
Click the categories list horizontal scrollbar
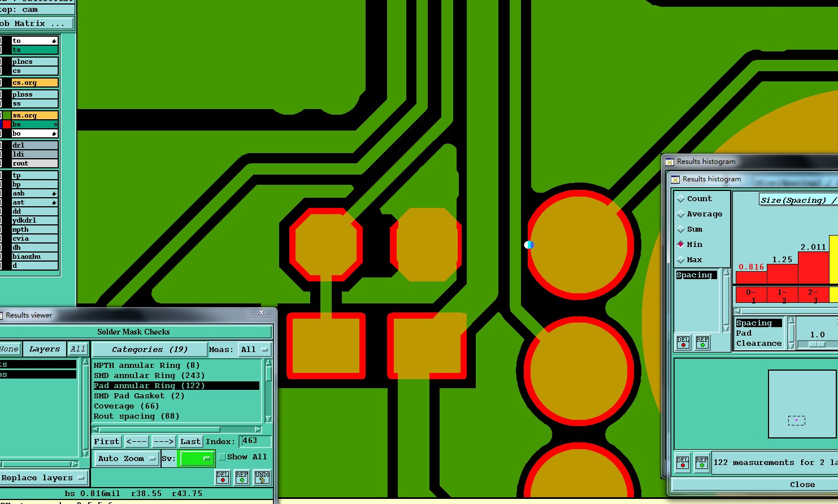(x=177, y=429)
